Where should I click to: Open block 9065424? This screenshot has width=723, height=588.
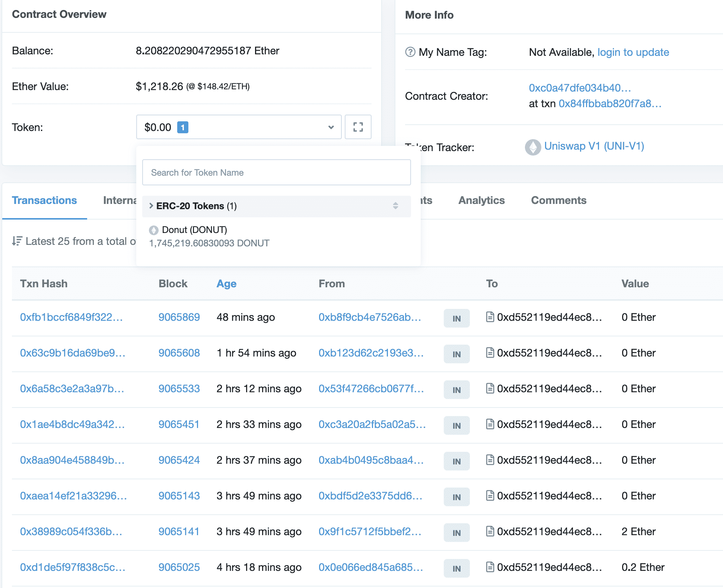coord(179,460)
